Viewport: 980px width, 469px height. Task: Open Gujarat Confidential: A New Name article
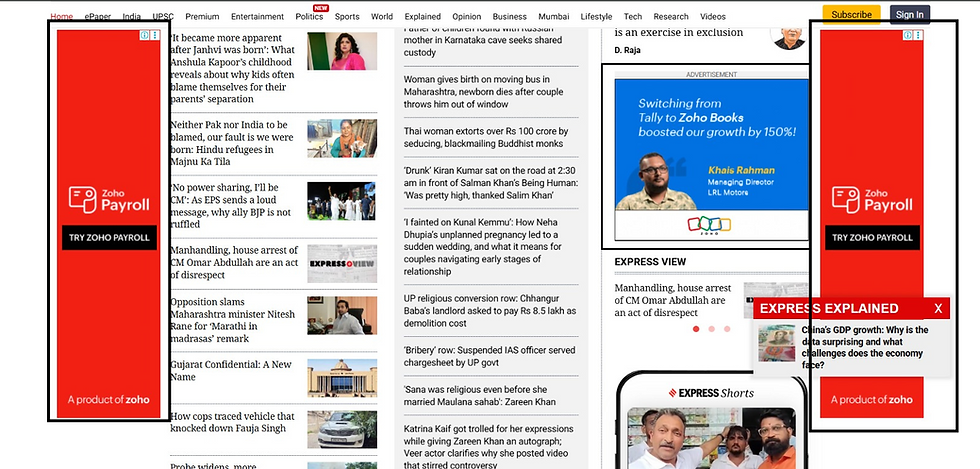tap(231, 371)
